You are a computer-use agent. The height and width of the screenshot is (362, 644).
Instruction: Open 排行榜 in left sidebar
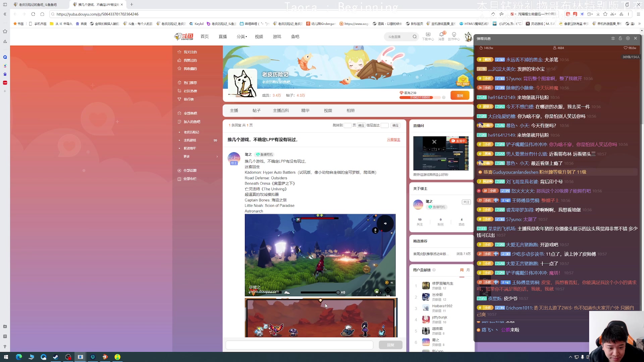(186, 99)
